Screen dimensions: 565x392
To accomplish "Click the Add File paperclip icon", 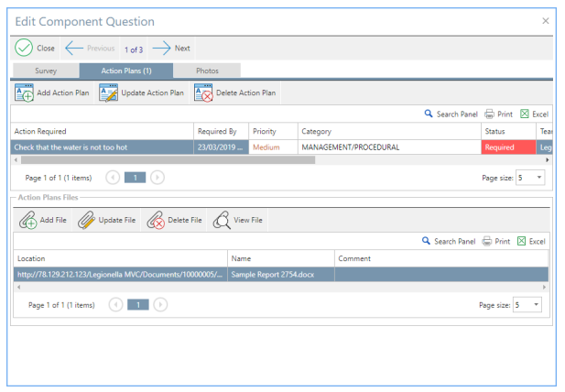I will pyautogui.click(x=28, y=220).
